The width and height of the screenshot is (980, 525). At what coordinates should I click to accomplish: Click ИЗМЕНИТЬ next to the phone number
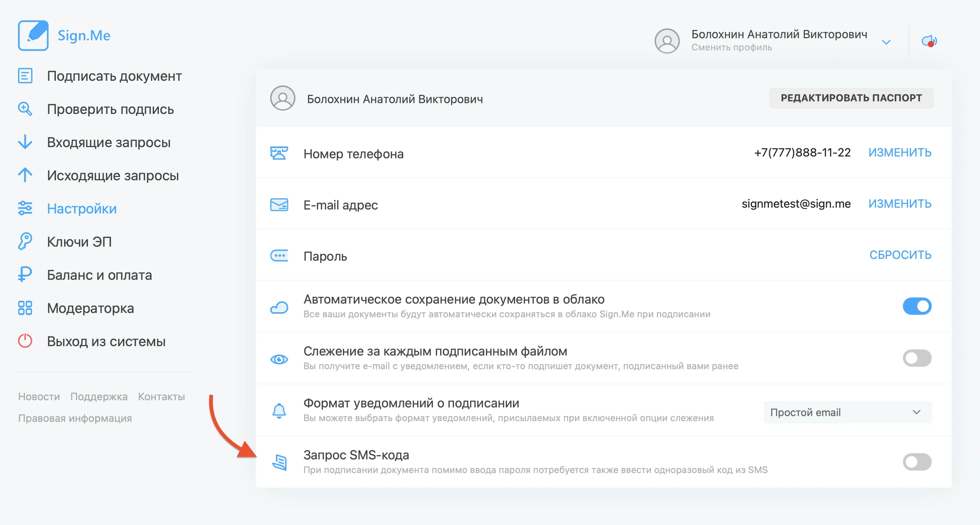(x=900, y=152)
